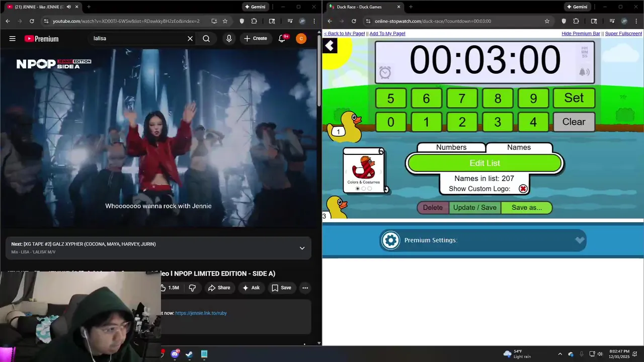Open Chrome menu in Duck Race window
The height and width of the screenshot is (362, 644).
pyautogui.click(x=636, y=21)
